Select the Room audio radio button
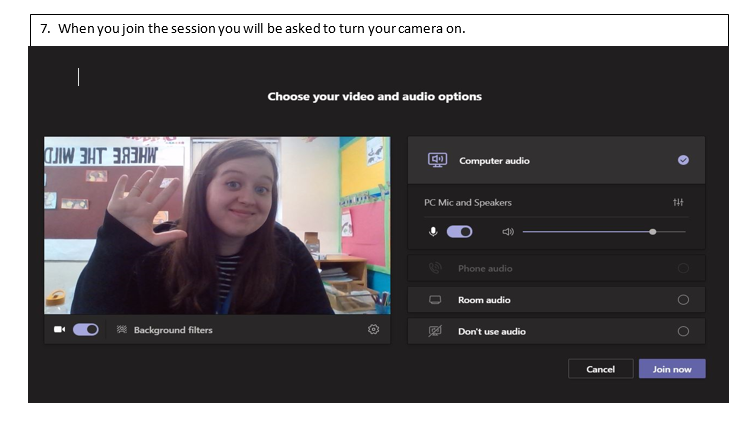The width and height of the screenshot is (747, 421). point(683,300)
